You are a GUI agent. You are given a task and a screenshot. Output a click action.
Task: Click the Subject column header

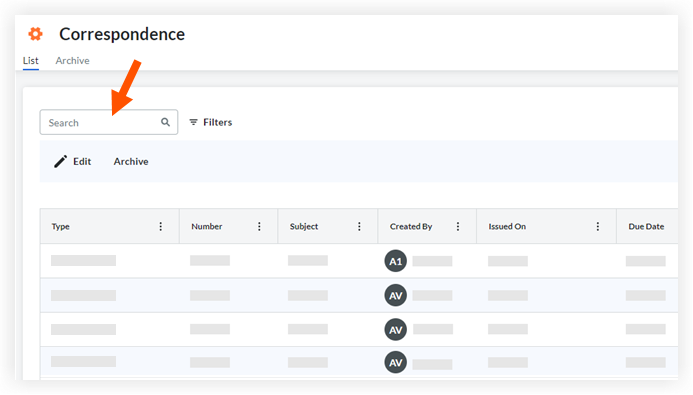327,226
